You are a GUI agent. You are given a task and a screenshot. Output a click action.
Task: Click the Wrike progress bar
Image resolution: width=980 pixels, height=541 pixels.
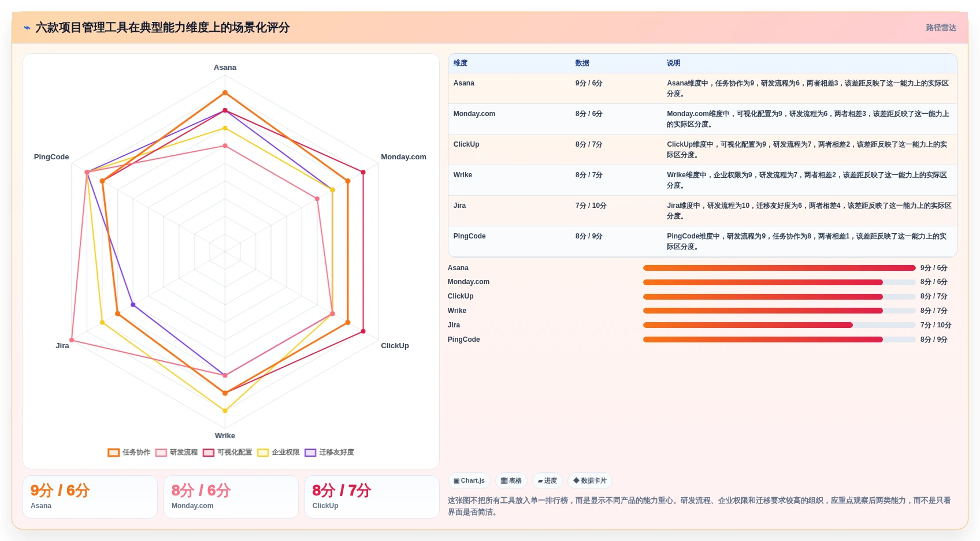coord(779,311)
